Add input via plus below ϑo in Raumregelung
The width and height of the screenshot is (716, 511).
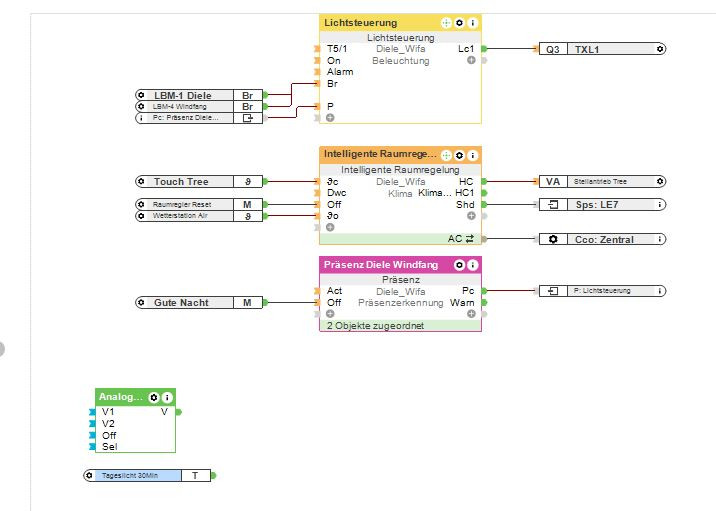[x=330, y=227]
